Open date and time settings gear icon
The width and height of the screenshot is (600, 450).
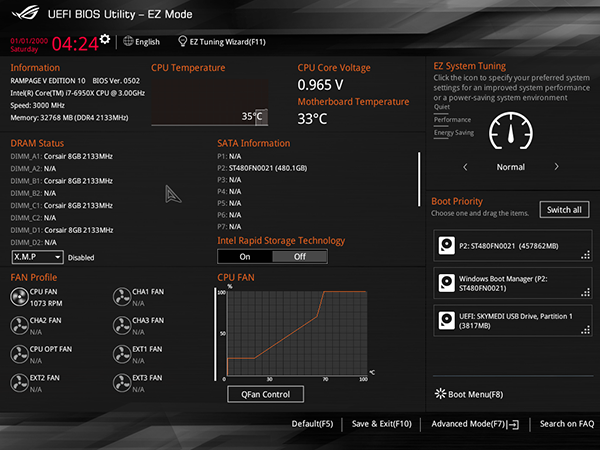point(105,39)
